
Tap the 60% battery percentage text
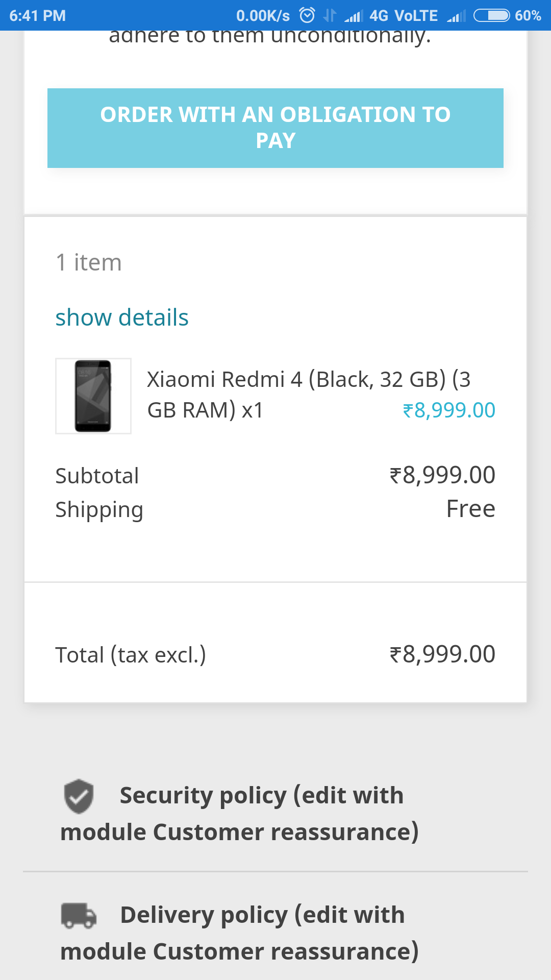point(528,15)
